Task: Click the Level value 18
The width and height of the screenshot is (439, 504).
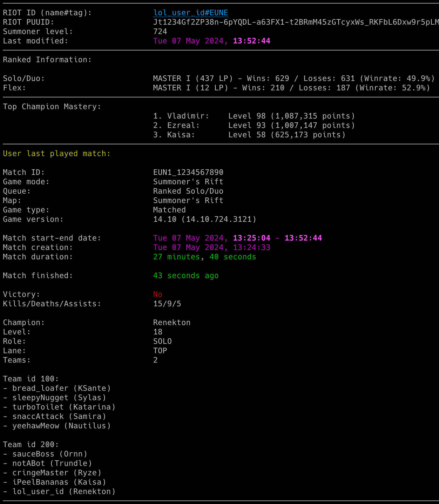Action: coord(158,332)
